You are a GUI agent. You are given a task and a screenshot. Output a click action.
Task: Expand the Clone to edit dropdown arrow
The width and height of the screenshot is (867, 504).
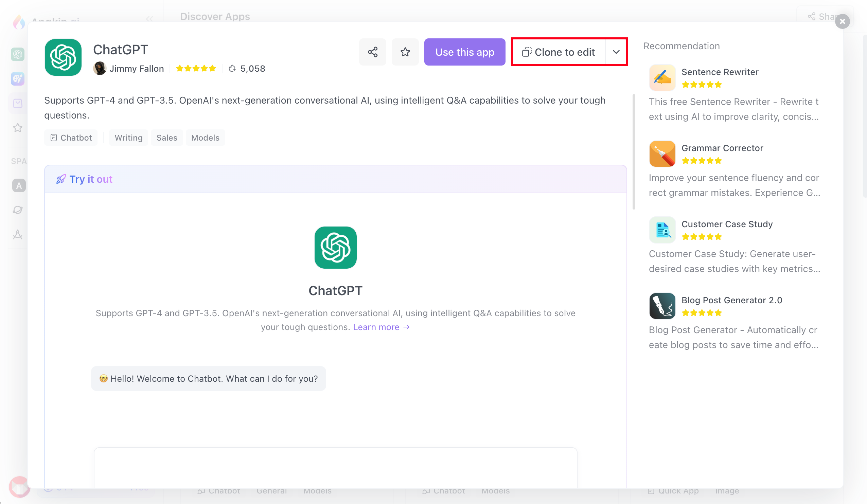tap(616, 52)
